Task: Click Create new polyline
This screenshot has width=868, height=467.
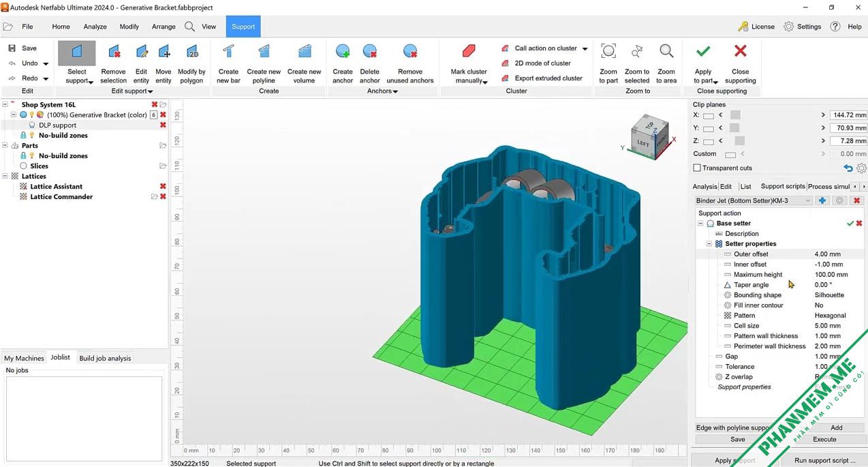Action: click(x=264, y=64)
